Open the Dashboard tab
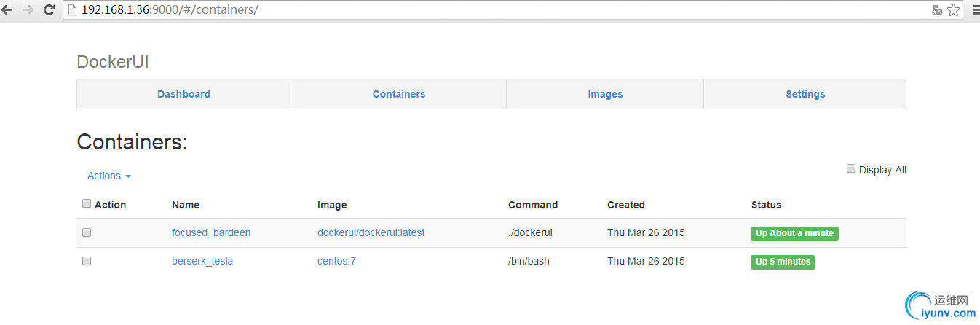 [x=183, y=94]
